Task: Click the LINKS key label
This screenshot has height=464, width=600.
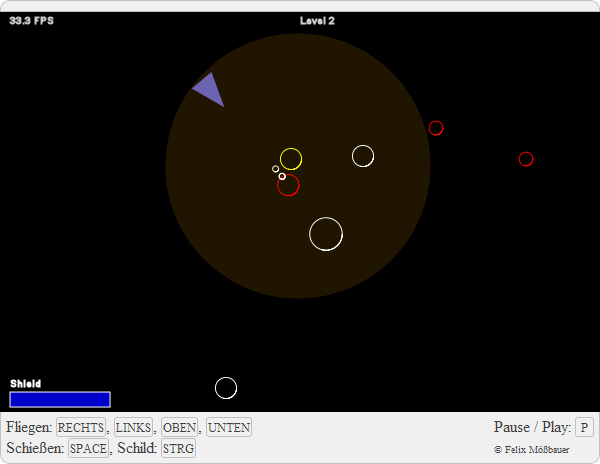Action: click(x=134, y=427)
